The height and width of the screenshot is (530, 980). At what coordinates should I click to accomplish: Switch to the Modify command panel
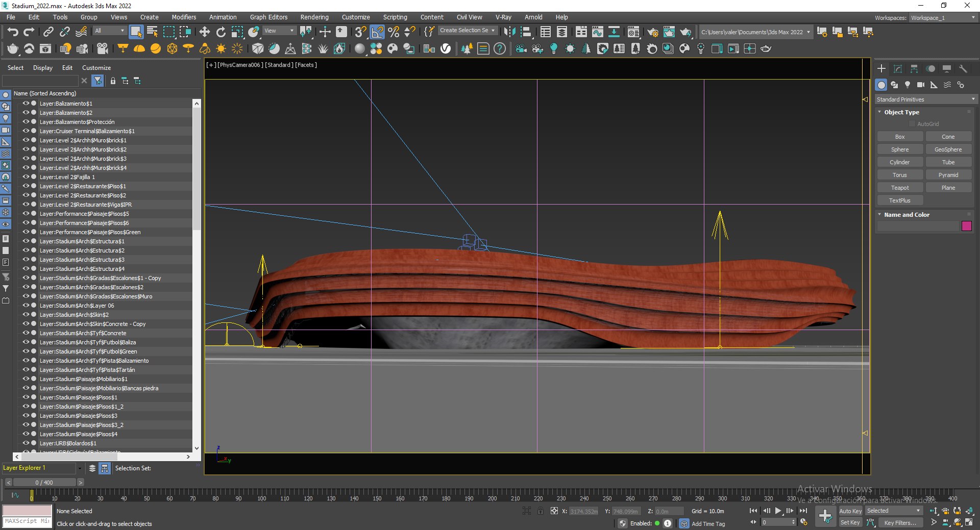[898, 68]
